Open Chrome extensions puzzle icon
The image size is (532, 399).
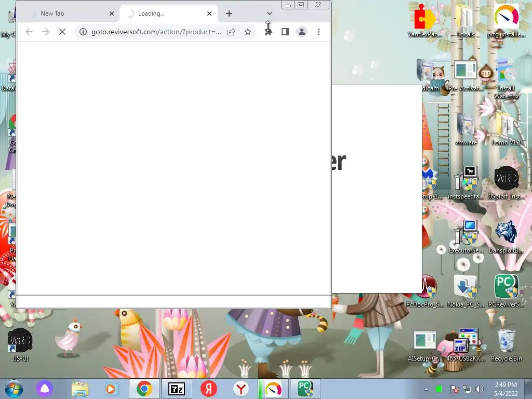pyautogui.click(x=269, y=32)
